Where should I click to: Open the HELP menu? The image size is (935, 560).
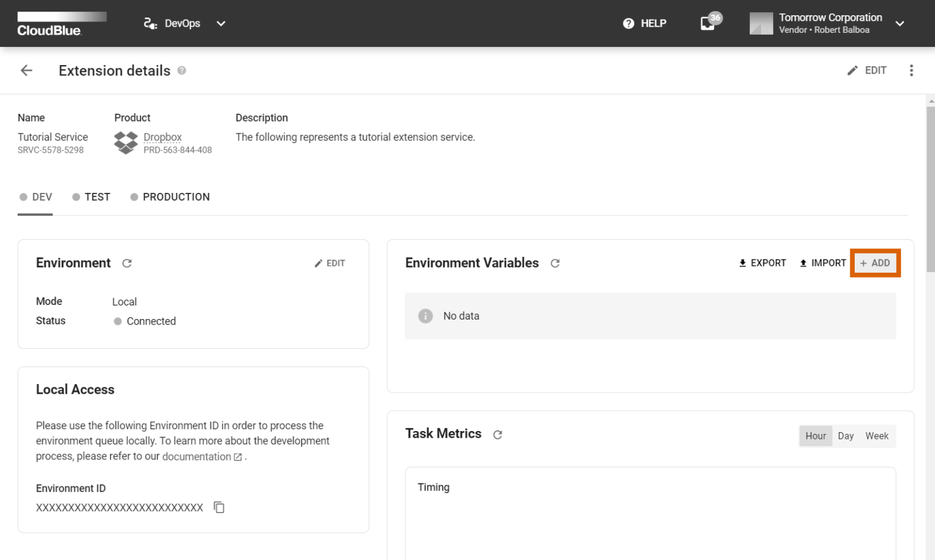[645, 24]
